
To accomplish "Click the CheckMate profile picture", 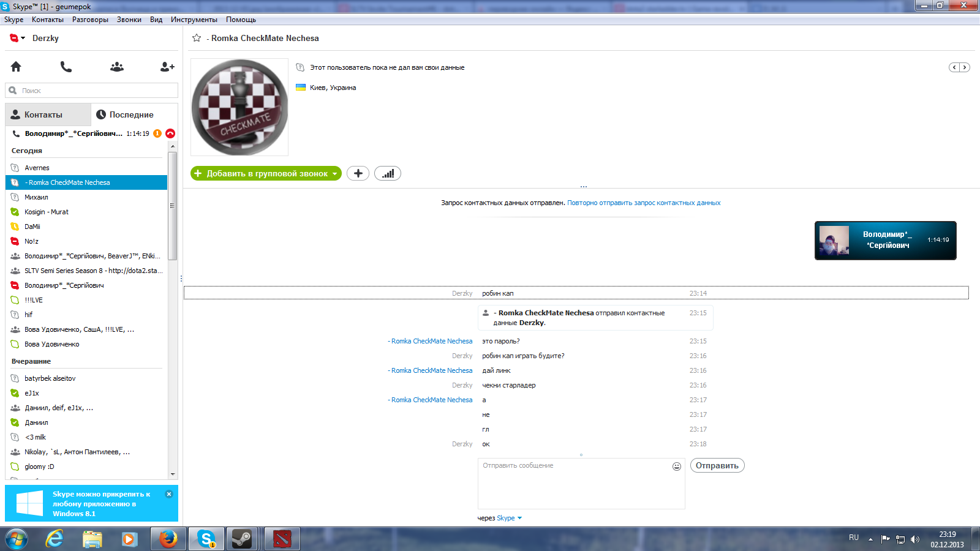I will coord(239,107).
